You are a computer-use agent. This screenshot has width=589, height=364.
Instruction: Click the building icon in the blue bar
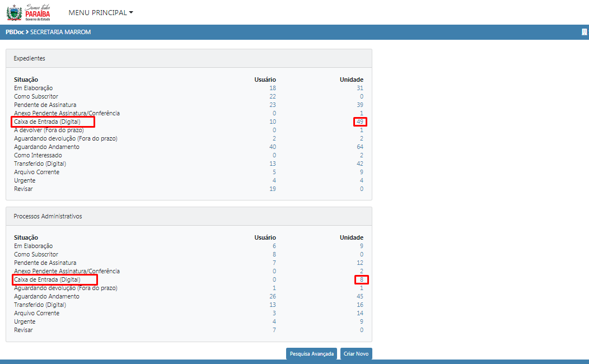[x=585, y=32]
